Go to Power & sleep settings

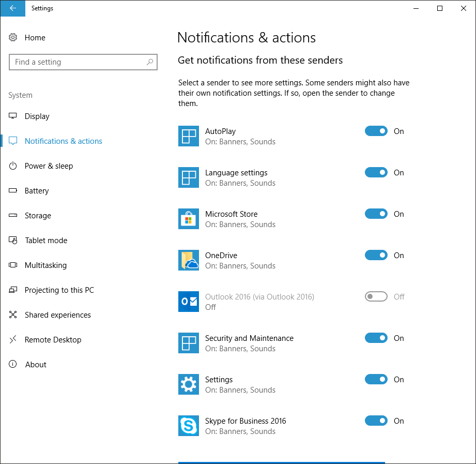point(49,166)
